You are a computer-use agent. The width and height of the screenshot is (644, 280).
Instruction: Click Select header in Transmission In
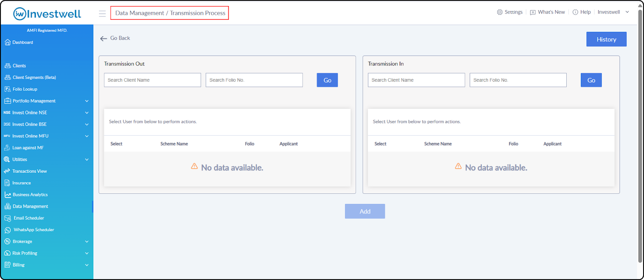(380, 144)
